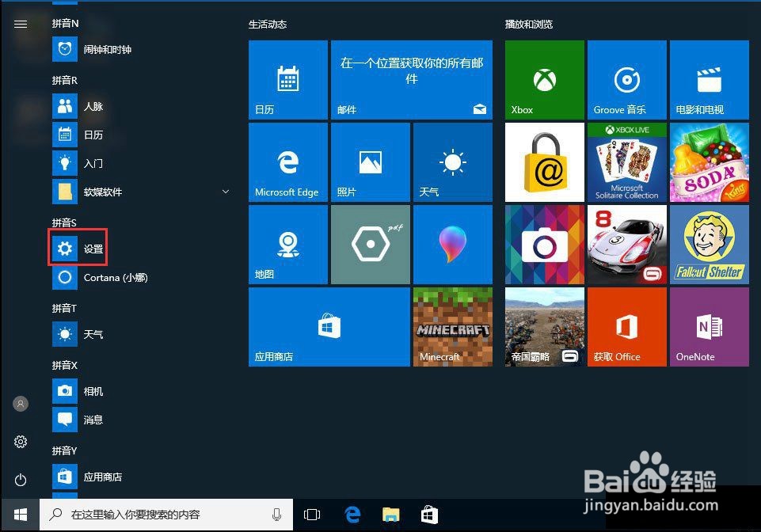Open the Paint 3D balloon tile
Image resolution: width=761 pixels, height=532 pixels.
click(x=453, y=244)
